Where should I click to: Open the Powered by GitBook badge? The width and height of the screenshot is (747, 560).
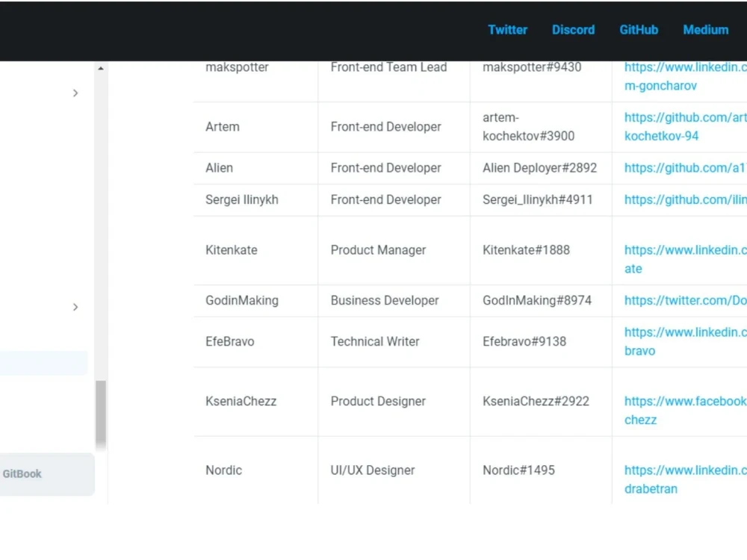coord(46,474)
